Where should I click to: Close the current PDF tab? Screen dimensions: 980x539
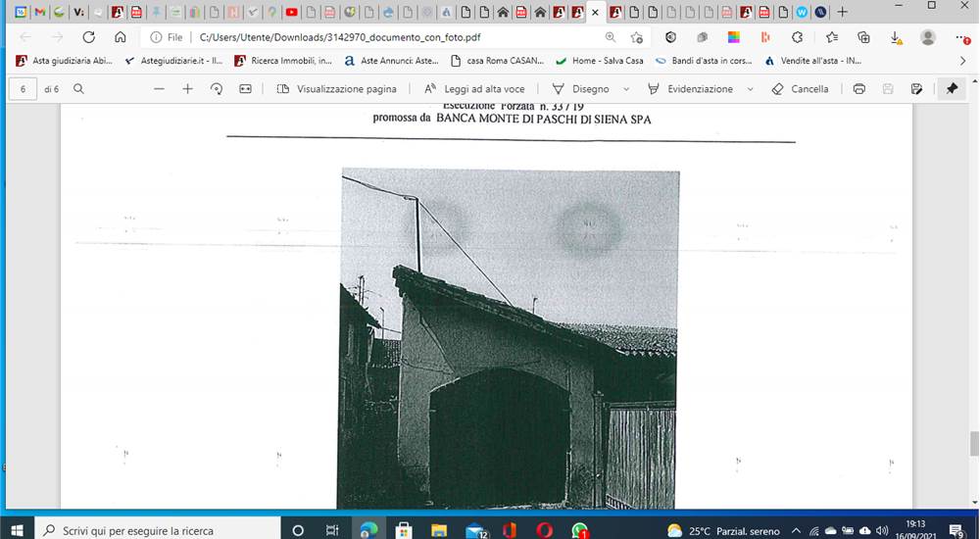pos(595,12)
